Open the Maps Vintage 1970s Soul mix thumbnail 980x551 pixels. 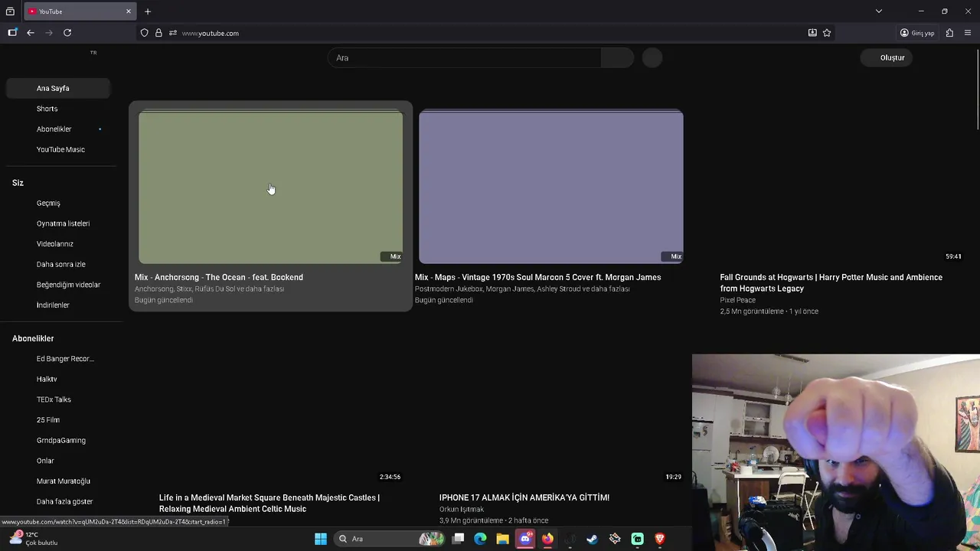point(551,187)
